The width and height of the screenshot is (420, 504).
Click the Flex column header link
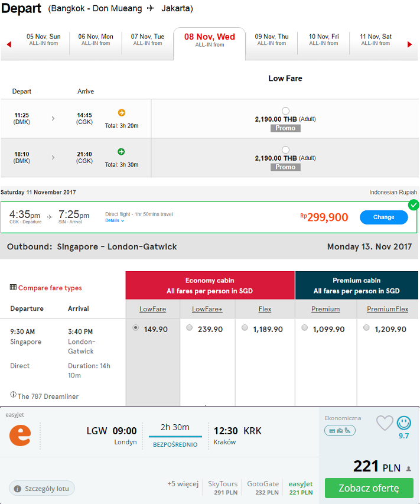coord(265,309)
